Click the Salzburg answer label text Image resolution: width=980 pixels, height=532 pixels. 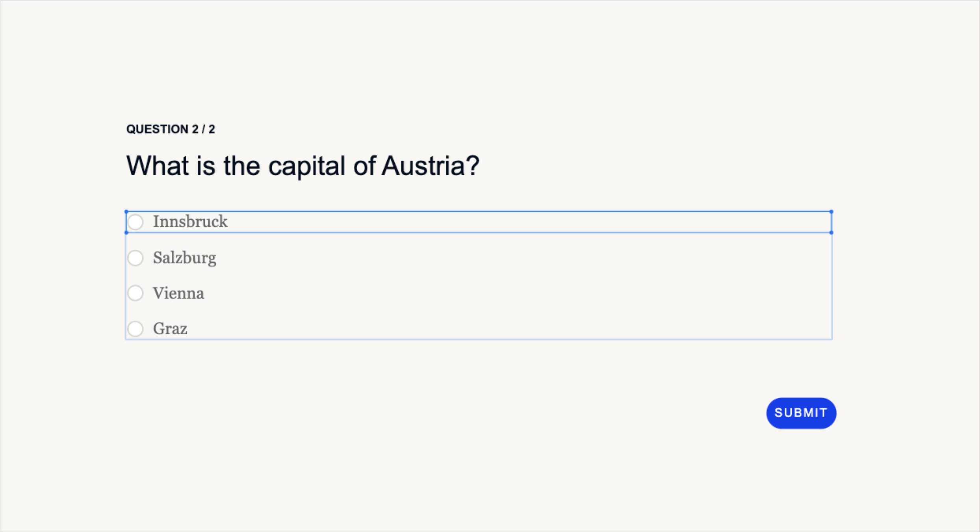185,258
